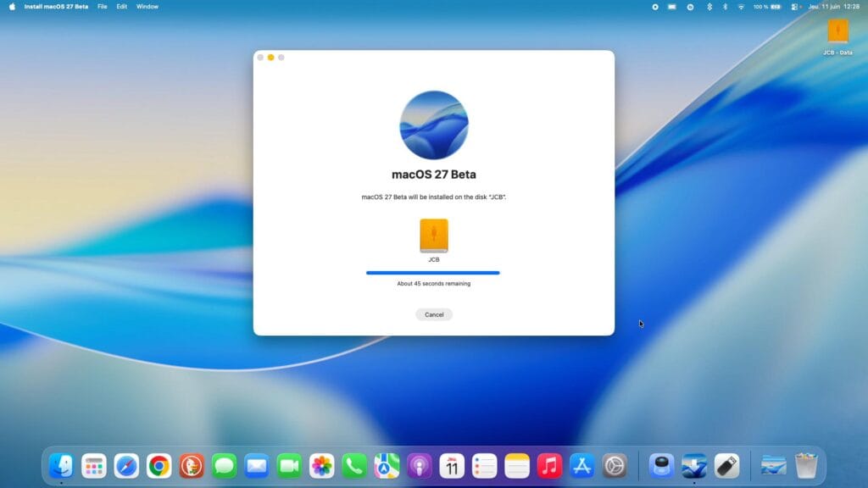This screenshot has height=488, width=868.
Task: Open the Trash in the Dock
Action: [x=807, y=466]
